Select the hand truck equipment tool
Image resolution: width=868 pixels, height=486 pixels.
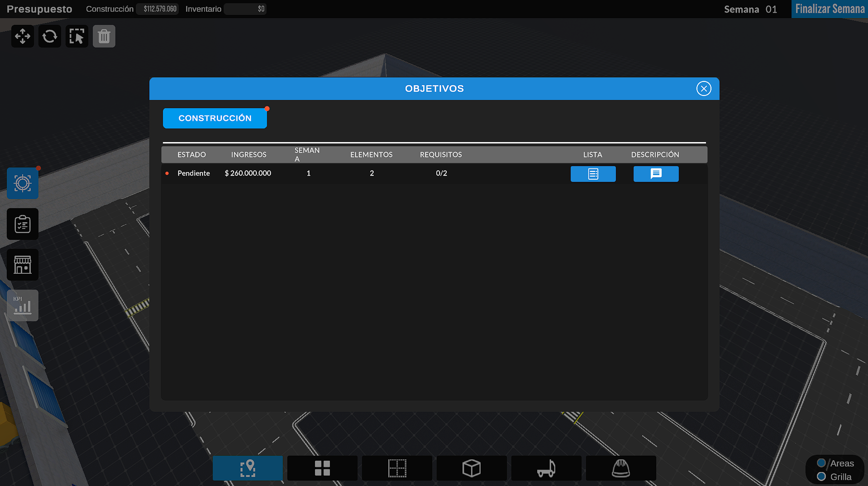pos(546,468)
